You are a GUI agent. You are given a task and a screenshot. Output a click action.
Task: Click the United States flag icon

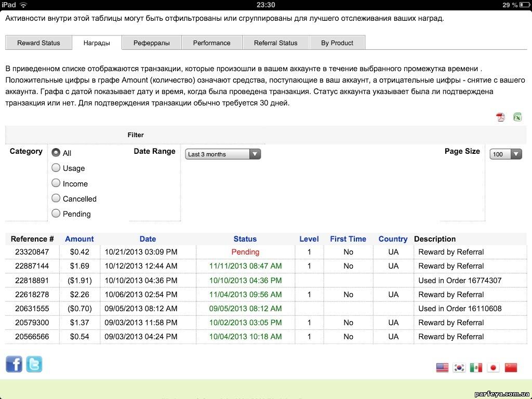point(442,368)
